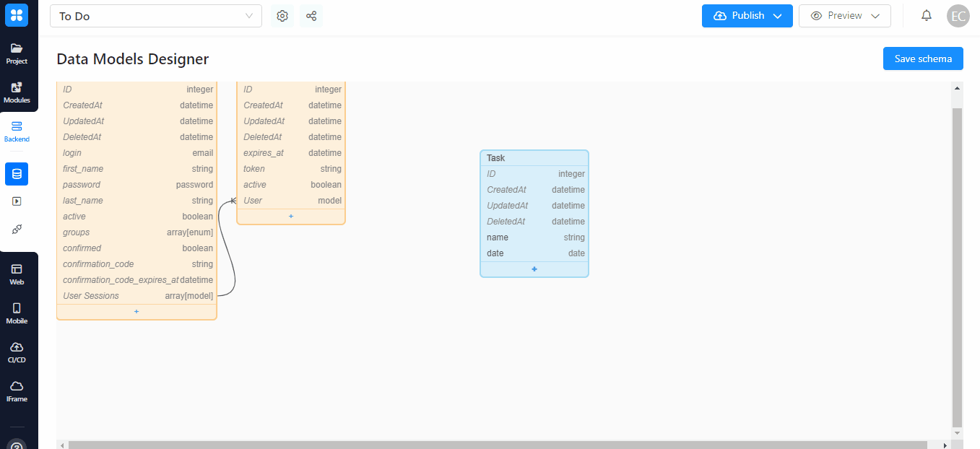This screenshot has height=449, width=980.
Task: Click the app logo in top-left corner
Action: click(x=17, y=15)
